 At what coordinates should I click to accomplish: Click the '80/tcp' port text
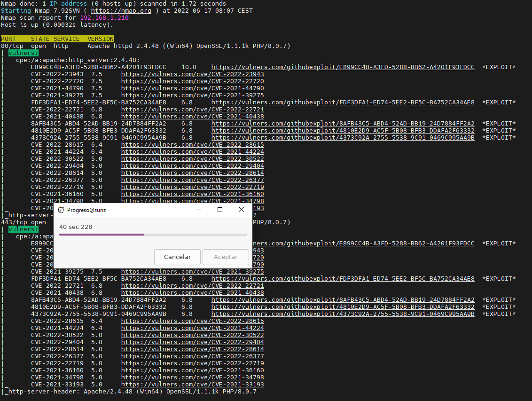point(12,46)
